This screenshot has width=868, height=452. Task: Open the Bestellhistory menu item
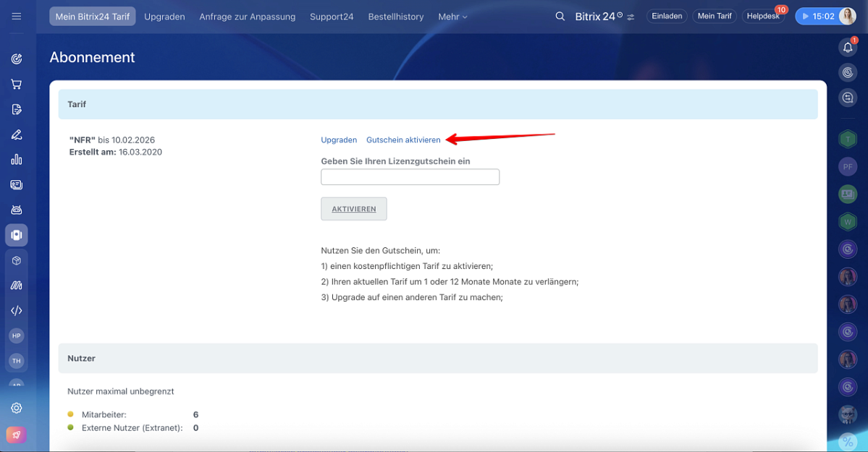395,16
